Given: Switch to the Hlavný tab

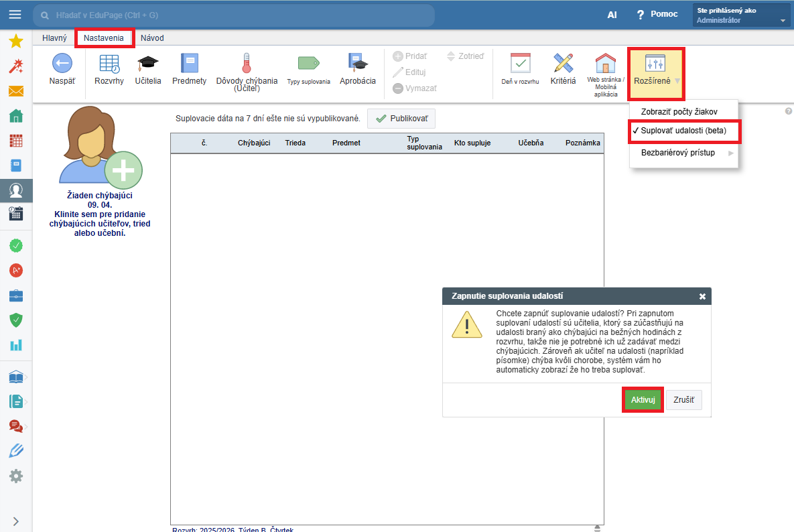Looking at the screenshot, I should pos(54,38).
